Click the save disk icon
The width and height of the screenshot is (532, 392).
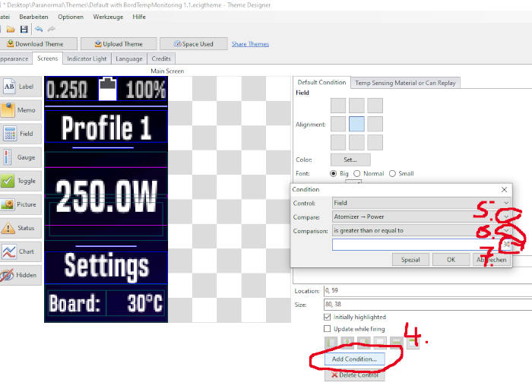pos(24,29)
